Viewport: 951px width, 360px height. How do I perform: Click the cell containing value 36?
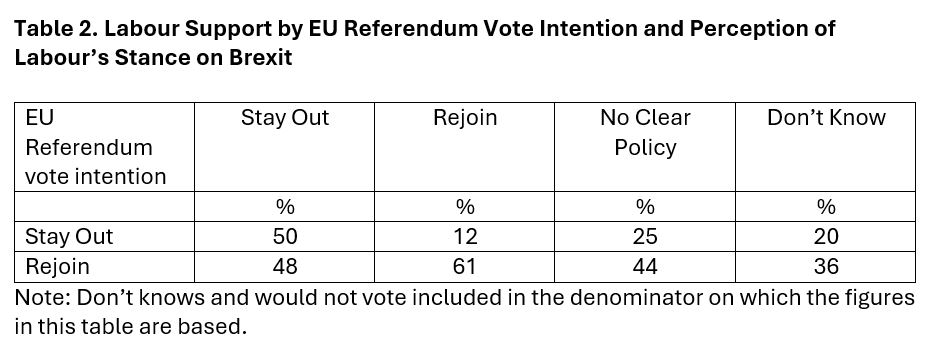(x=825, y=267)
